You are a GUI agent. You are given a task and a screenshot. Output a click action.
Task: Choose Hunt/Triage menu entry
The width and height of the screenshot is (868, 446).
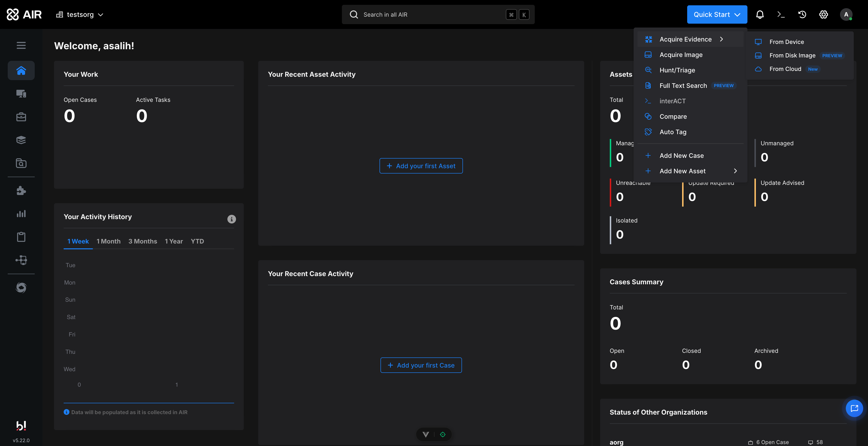(x=691, y=70)
